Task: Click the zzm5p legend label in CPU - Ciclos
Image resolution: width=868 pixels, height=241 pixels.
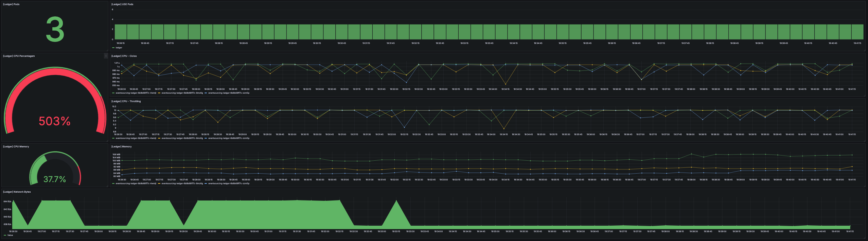Action: point(229,93)
